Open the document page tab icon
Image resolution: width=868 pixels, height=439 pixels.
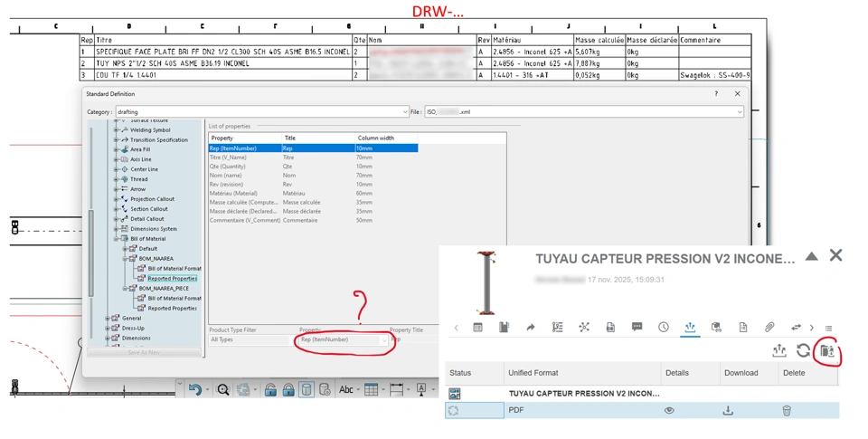click(x=743, y=328)
